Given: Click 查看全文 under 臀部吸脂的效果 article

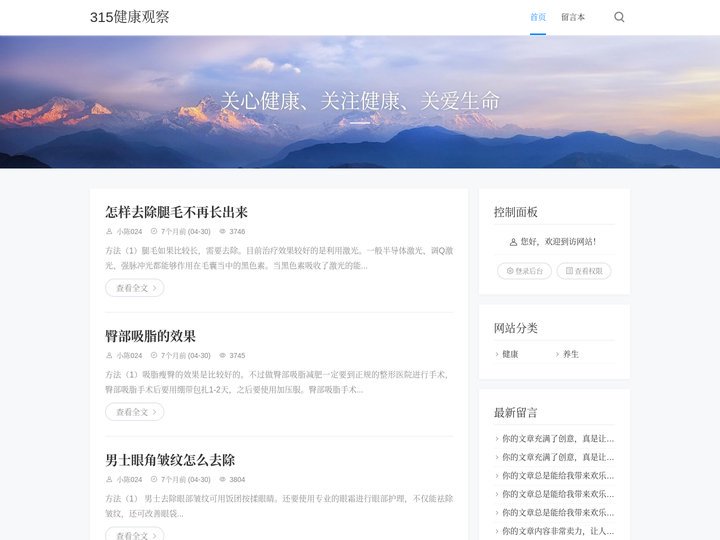Looking at the screenshot, I should 135,412.
